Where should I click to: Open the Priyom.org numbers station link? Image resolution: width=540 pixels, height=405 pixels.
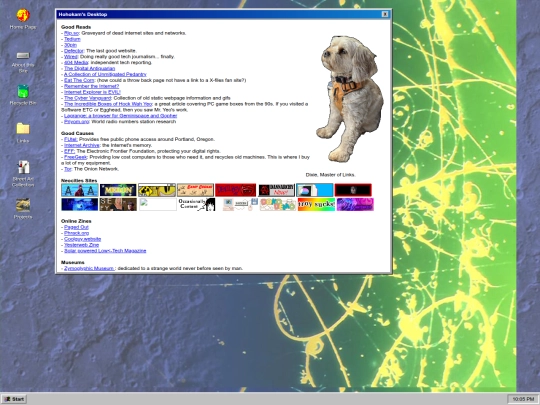pyautogui.click(x=76, y=122)
